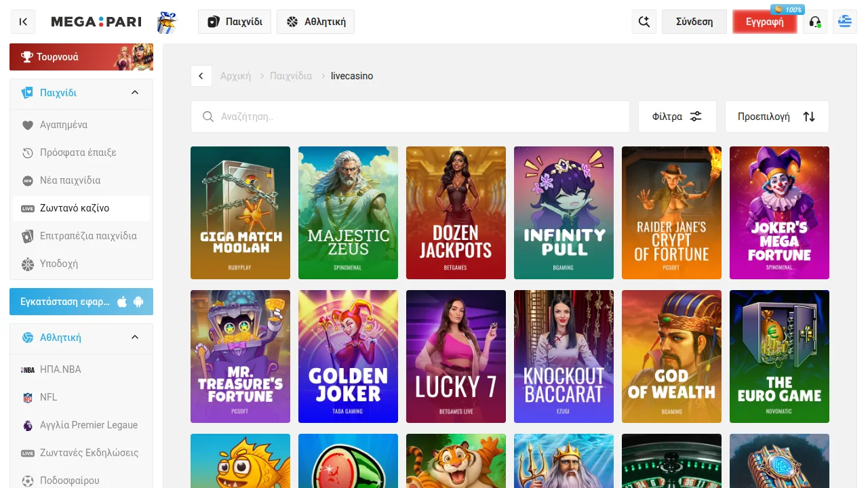Open live support headset icon
The width and height of the screenshot is (868, 488).
(815, 22)
